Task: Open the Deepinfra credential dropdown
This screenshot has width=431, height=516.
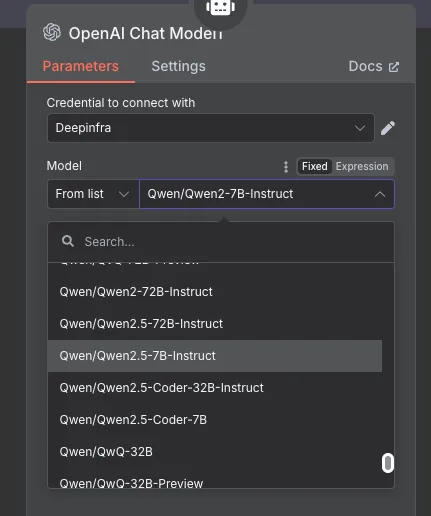Action: [x=211, y=128]
